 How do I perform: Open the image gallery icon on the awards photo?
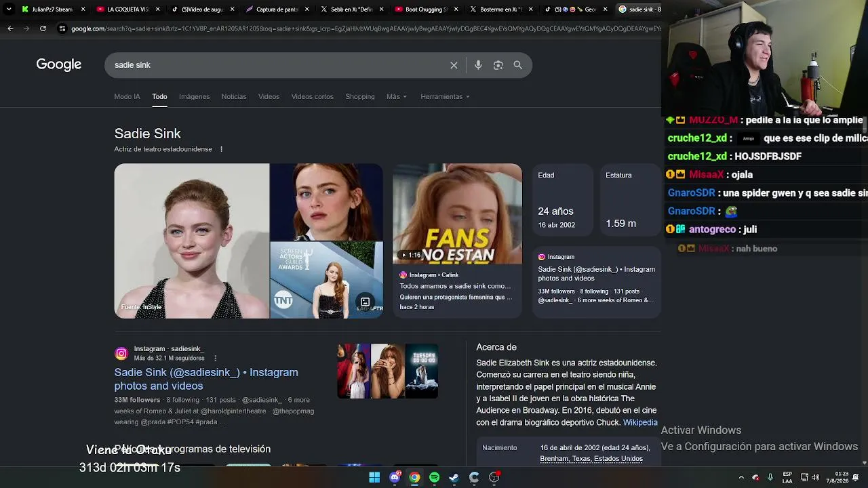coord(365,302)
